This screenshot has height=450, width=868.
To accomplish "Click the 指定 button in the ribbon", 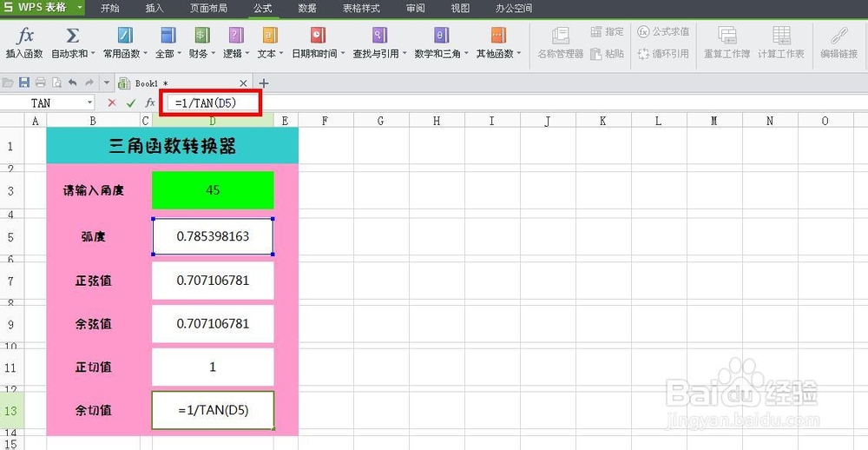I will (x=608, y=31).
